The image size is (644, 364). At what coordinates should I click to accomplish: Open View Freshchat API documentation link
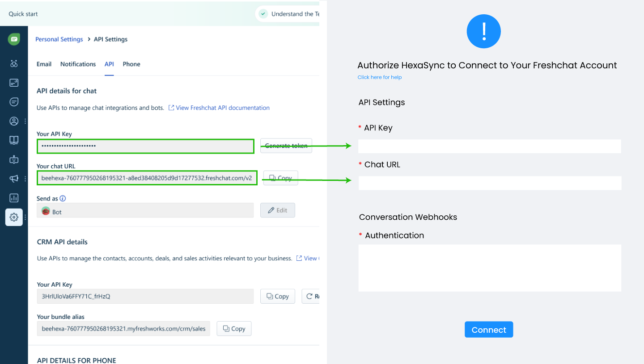click(219, 108)
